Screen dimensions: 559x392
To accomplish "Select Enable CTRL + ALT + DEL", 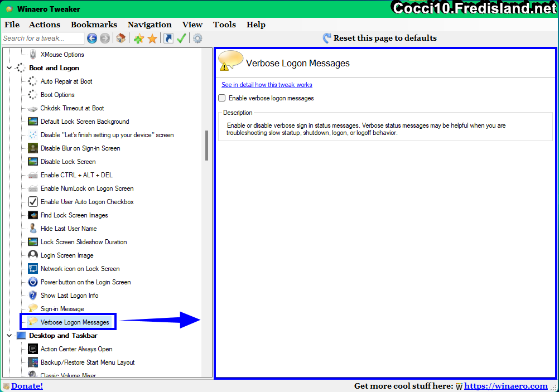I will [76, 175].
